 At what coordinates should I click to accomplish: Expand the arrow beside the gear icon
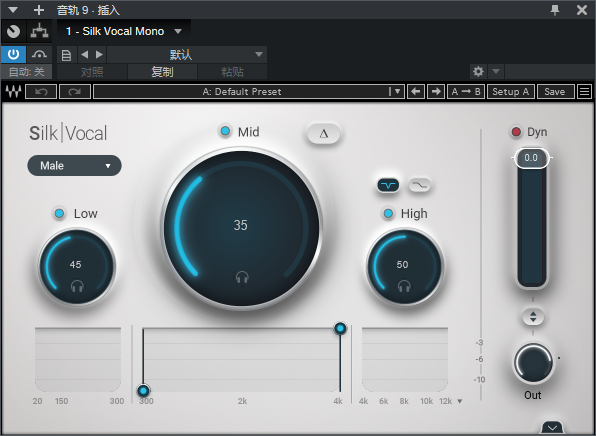coord(496,71)
